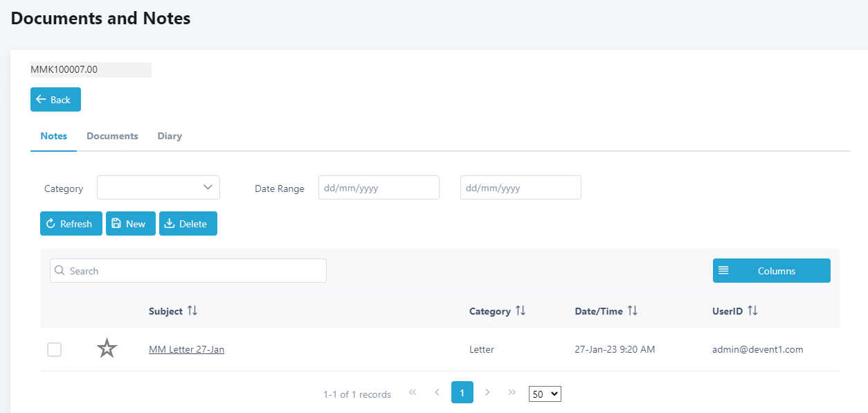868x413 pixels.
Task: Open the Columns chooser
Action: [771, 271]
